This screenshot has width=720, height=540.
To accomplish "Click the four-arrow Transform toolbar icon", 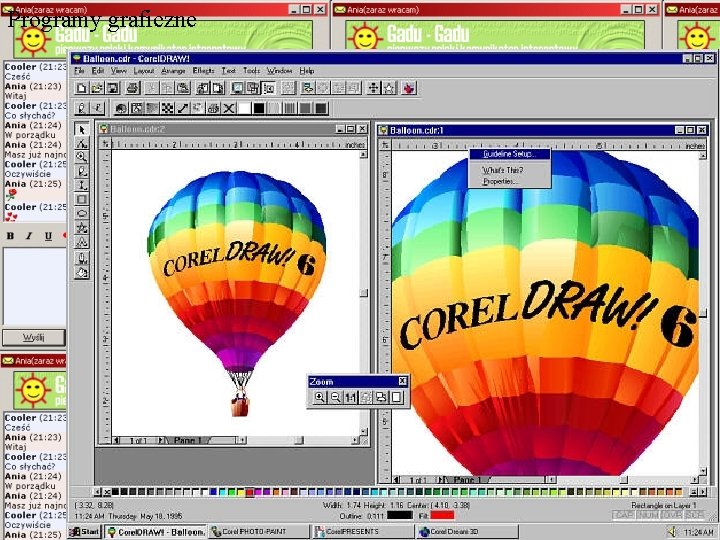I will pyautogui.click(x=374, y=88).
